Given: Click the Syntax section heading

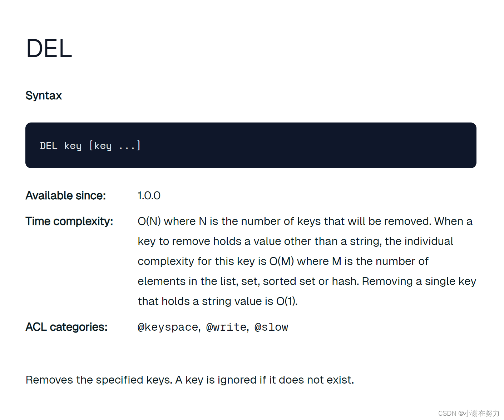Looking at the screenshot, I should coord(44,95).
